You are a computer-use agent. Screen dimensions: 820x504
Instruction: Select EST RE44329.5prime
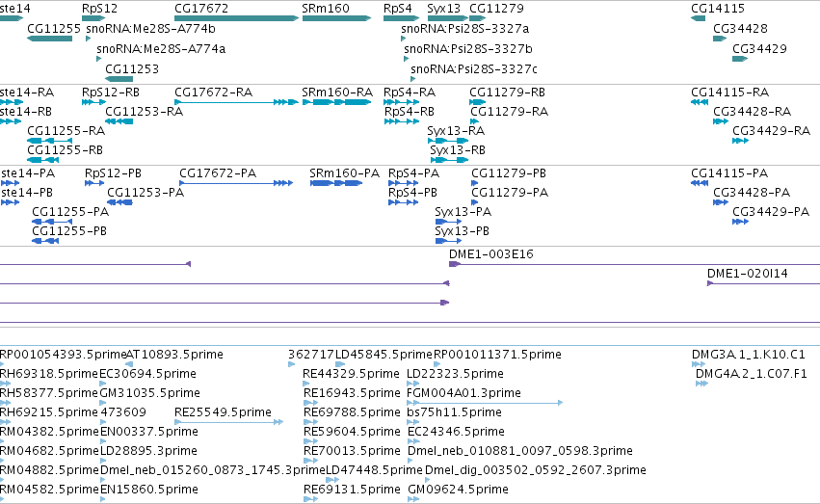305,384
